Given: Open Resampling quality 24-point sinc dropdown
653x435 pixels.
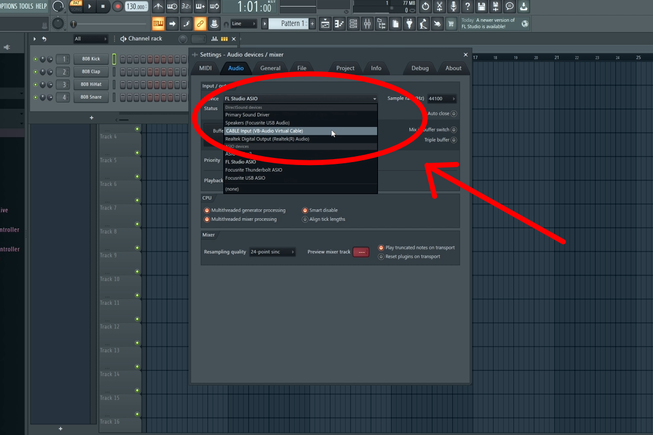Looking at the screenshot, I should (x=272, y=252).
